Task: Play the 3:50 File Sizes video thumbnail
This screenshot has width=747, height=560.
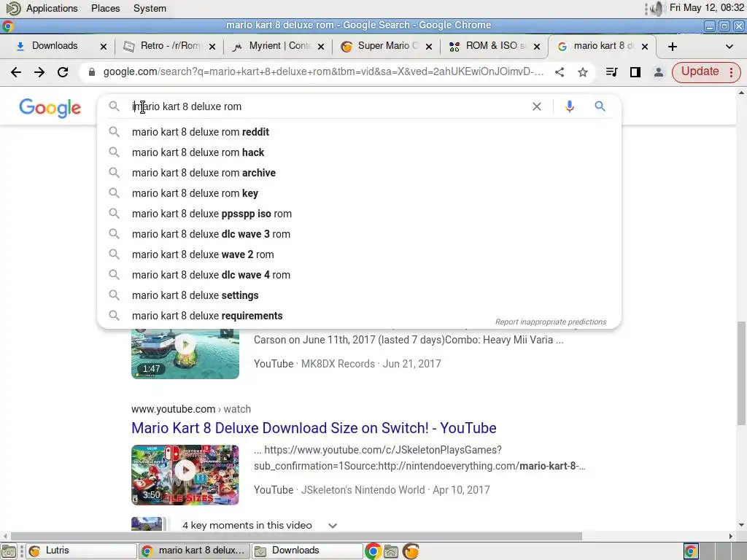Action: pyautogui.click(x=185, y=475)
